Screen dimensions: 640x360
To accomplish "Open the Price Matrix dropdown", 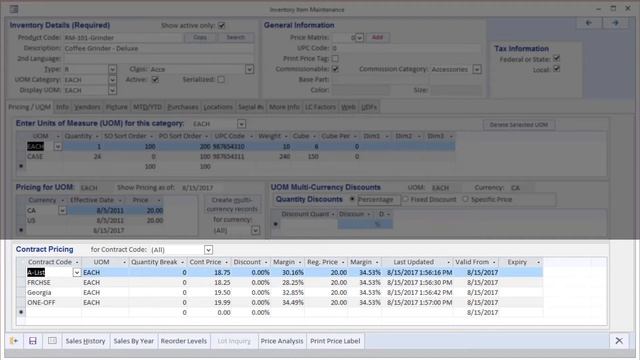I will click(x=359, y=38).
